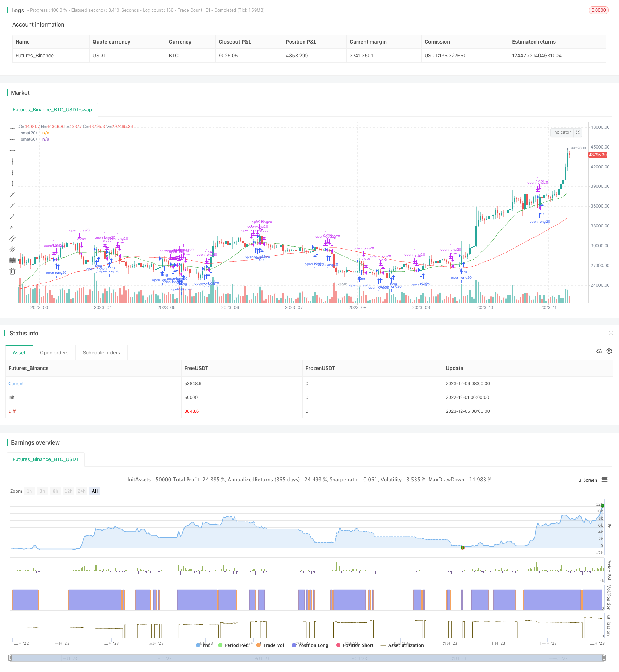Viewport: 619px width, 672px height.
Task: Open the Futures_Binance_BTC_USDT earnings tab
Action: pyautogui.click(x=46, y=459)
